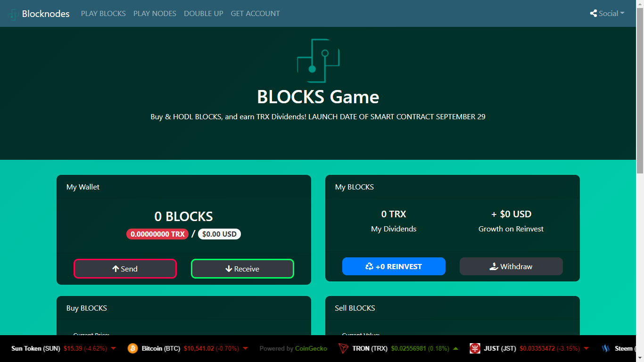
Task: Click the Receive button in My Wallet
Action: click(x=242, y=269)
